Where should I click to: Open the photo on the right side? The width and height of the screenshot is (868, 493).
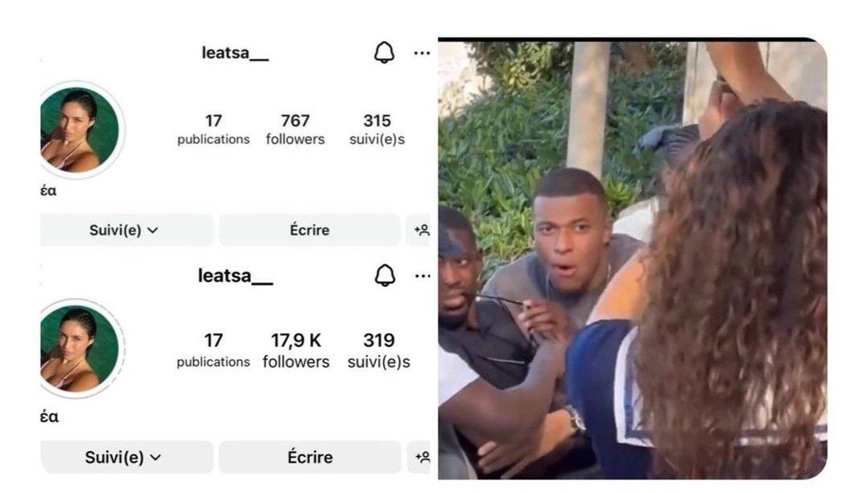pos(632,258)
